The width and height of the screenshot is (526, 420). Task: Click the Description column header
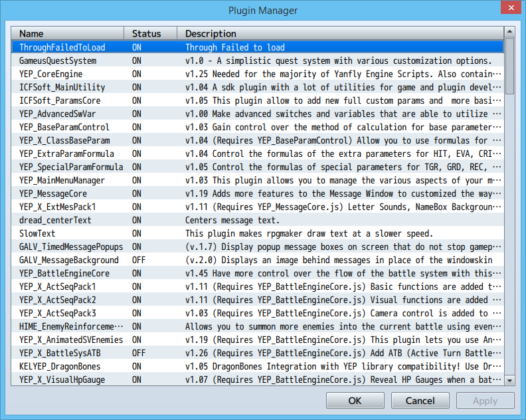click(340, 34)
